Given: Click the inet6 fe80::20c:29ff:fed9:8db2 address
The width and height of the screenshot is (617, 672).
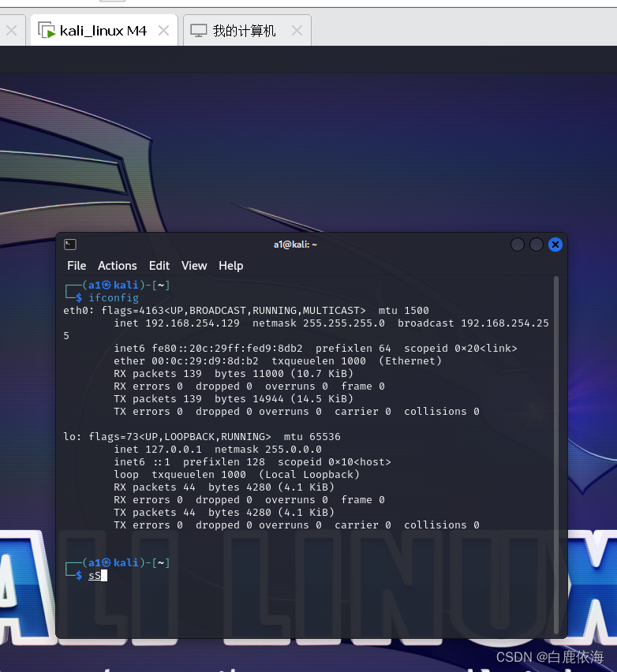Looking at the screenshot, I should point(227,349).
